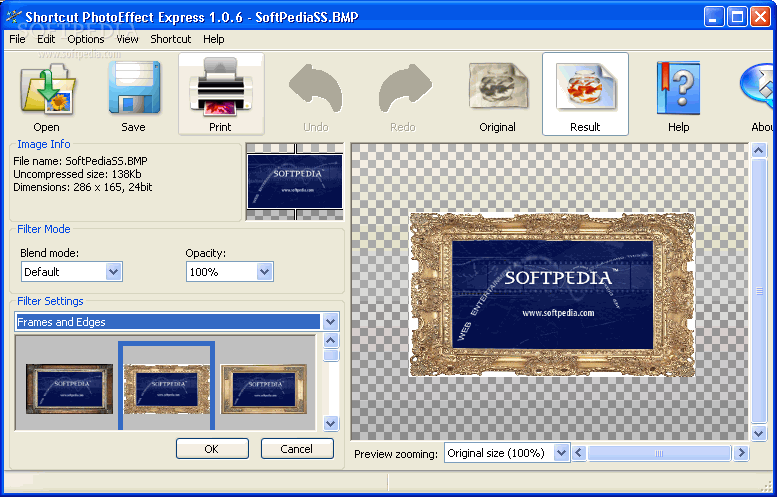Confirm the filter with OK

(212, 448)
